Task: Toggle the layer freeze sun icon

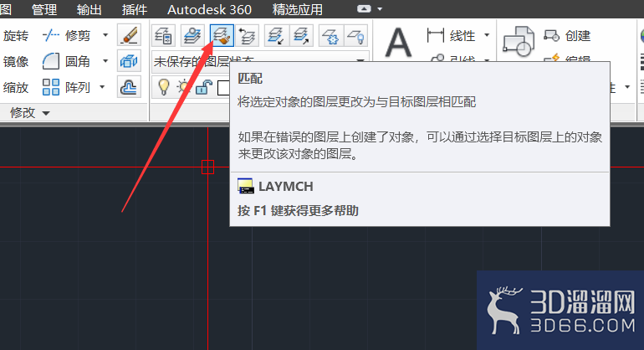Action: tap(183, 87)
